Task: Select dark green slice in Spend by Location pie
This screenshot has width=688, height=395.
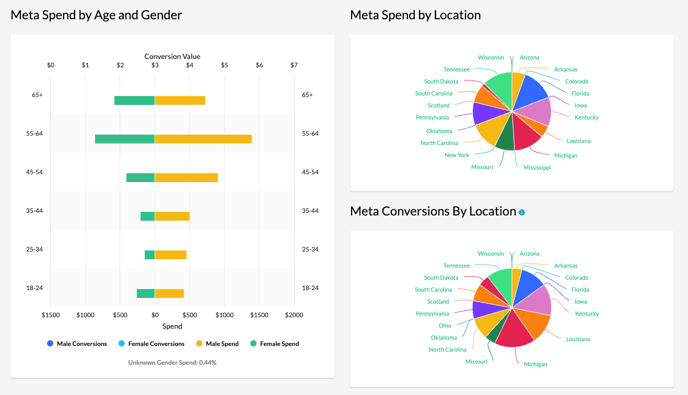Action: point(506,137)
